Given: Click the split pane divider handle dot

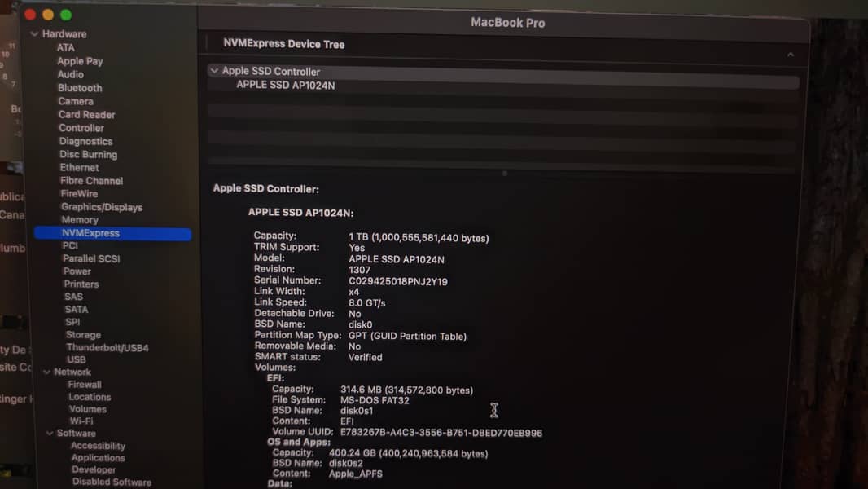Looking at the screenshot, I should [x=504, y=174].
